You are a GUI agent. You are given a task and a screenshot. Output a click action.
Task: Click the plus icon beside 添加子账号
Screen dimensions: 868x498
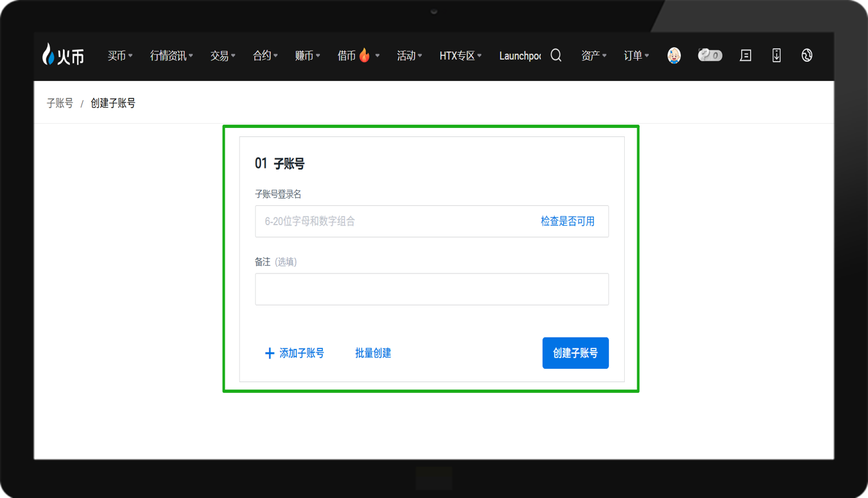pyautogui.click(x=269, y=353)
